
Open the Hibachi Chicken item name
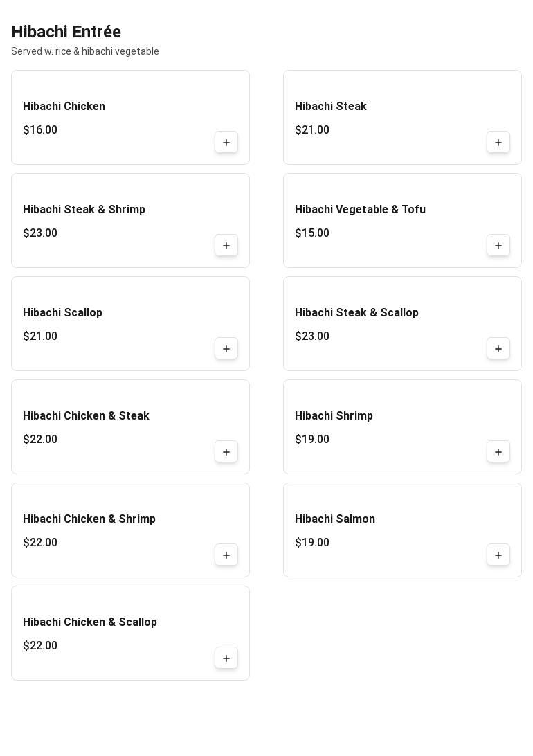pyautogui.click(x=64, y=107)
